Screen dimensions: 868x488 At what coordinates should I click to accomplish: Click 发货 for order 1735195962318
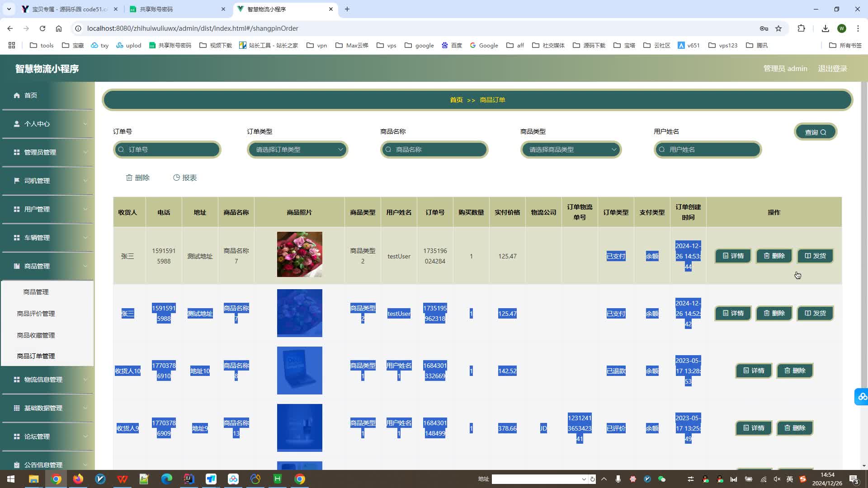[x=815, y=314]
